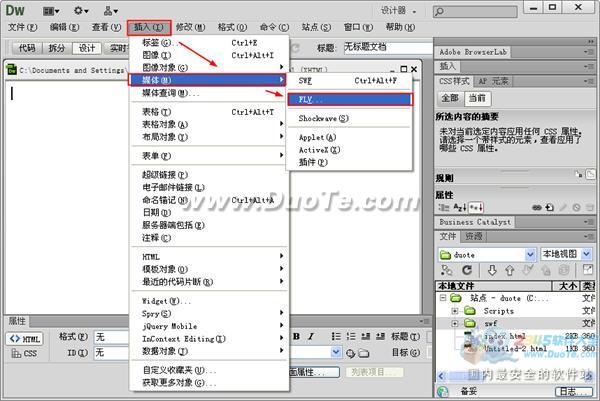Click the connect to remote server icon
The image size is (600, 401).
pyautogui.click(x=447, y=271)
